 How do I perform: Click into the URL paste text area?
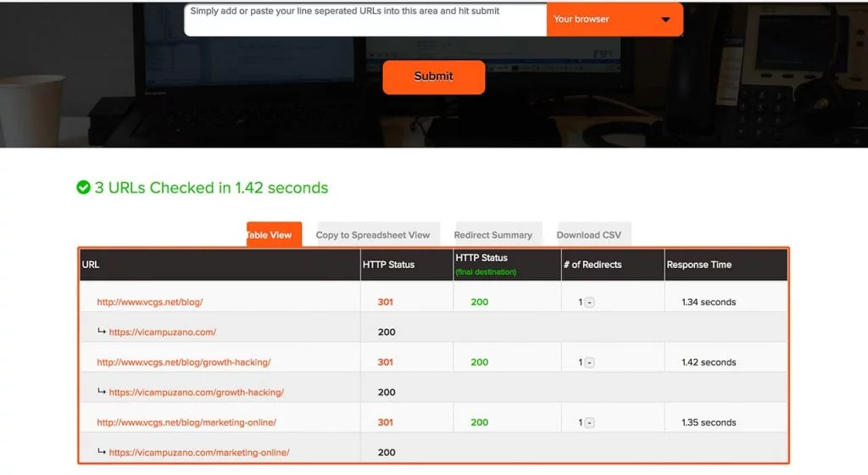tap(364, 19)
